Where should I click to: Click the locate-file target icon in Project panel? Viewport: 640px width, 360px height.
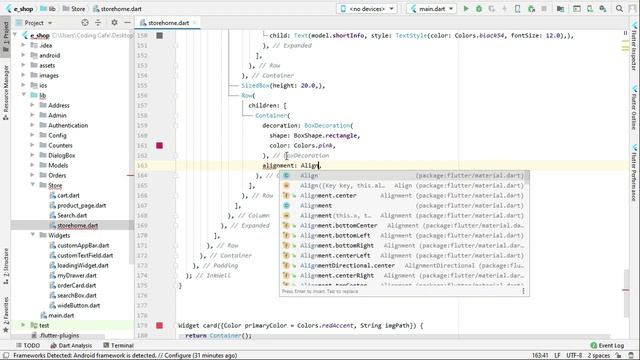pos(85,23)
